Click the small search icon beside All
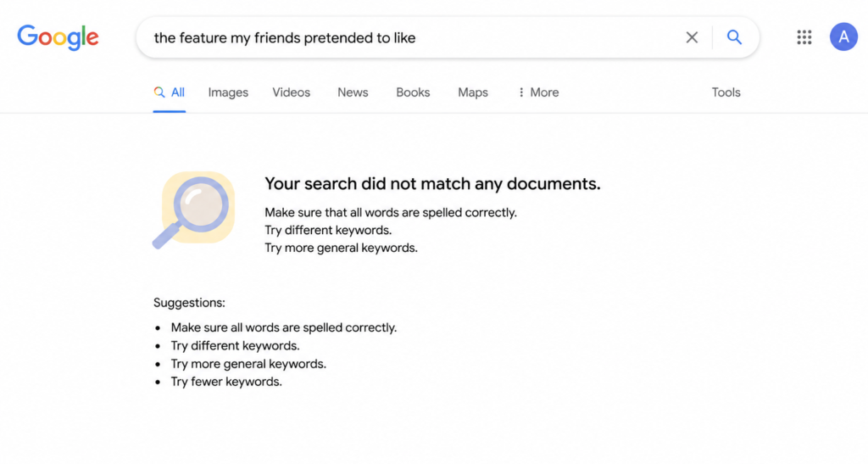Image resolution: width=868 pixels, height=464 pixels. [159, 92]
